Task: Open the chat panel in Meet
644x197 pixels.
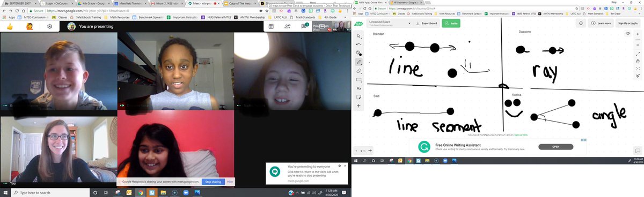Action: pos(304,26)
